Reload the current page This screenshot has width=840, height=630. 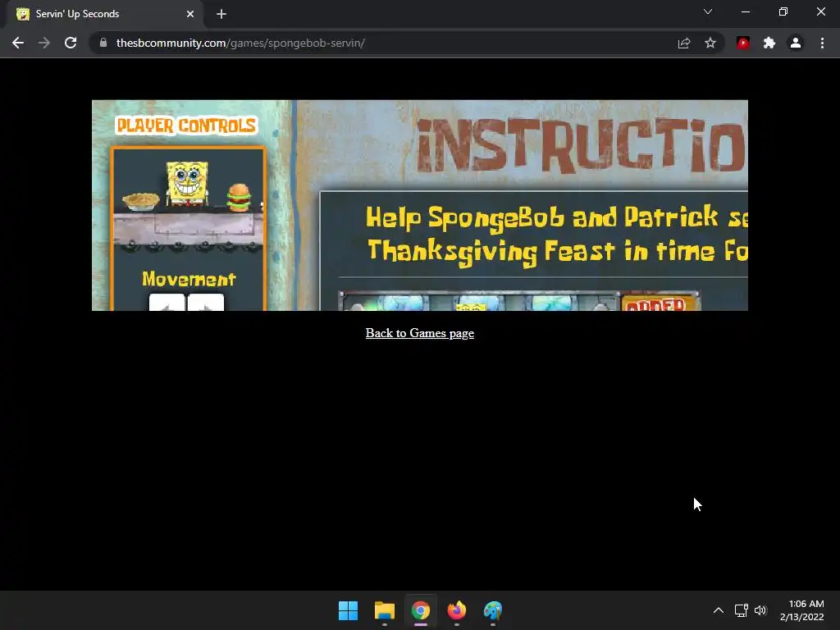[x=71, y=43]
